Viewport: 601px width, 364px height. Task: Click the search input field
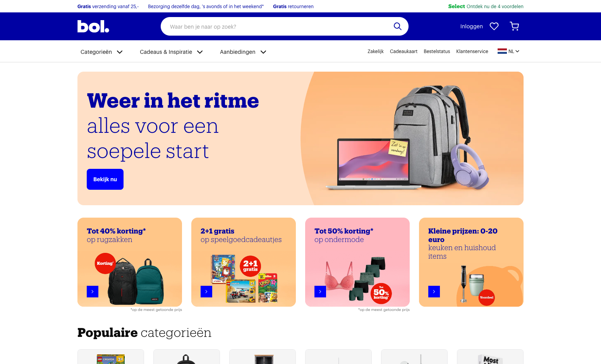pos(277,26)
